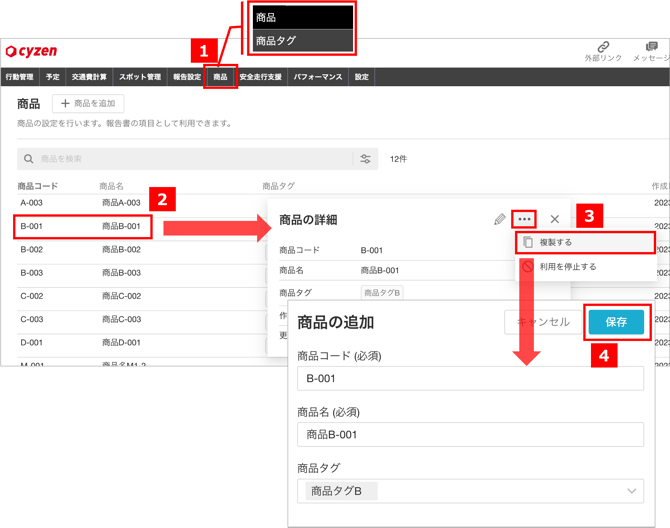Click the 商品名 (必須) input field
Viewport: 670px width, 528px height.
[470, 435]
